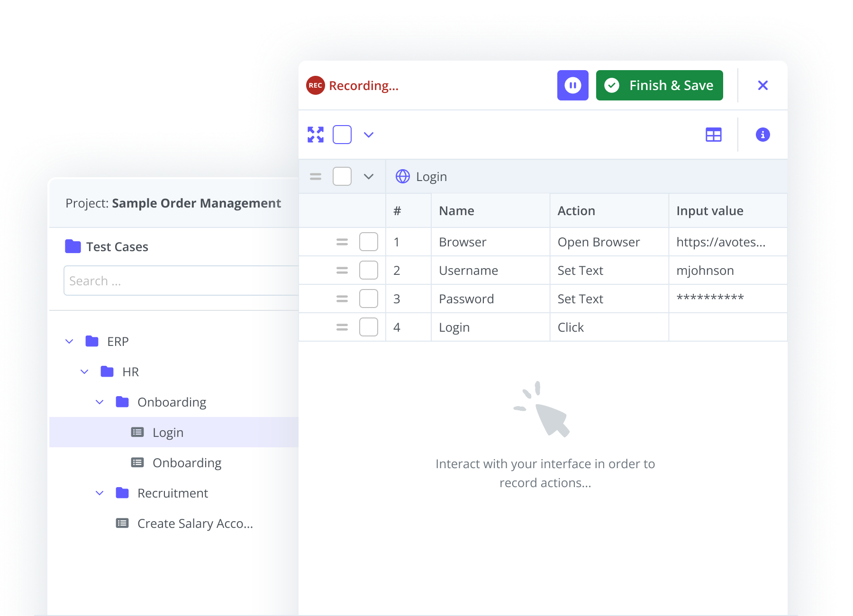Open the dropdown arrow beside toolbar checkbox
Screen dimensions: 853x616
(369, 135)
